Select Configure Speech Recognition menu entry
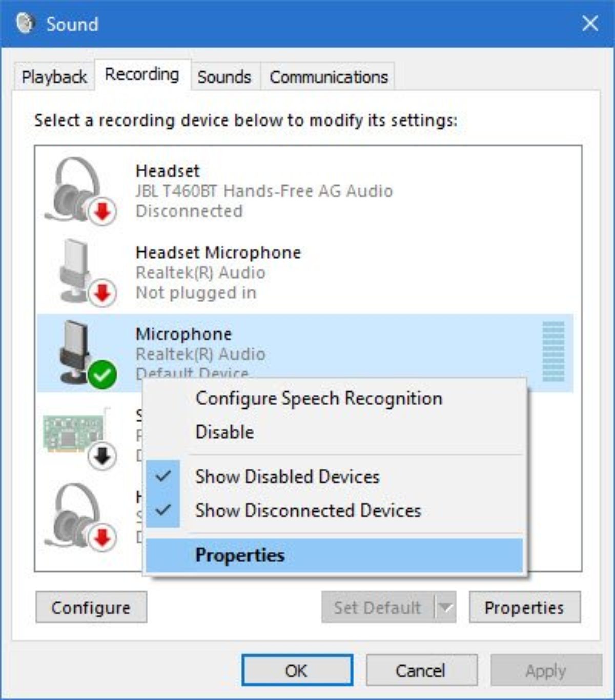 (318, 398)
